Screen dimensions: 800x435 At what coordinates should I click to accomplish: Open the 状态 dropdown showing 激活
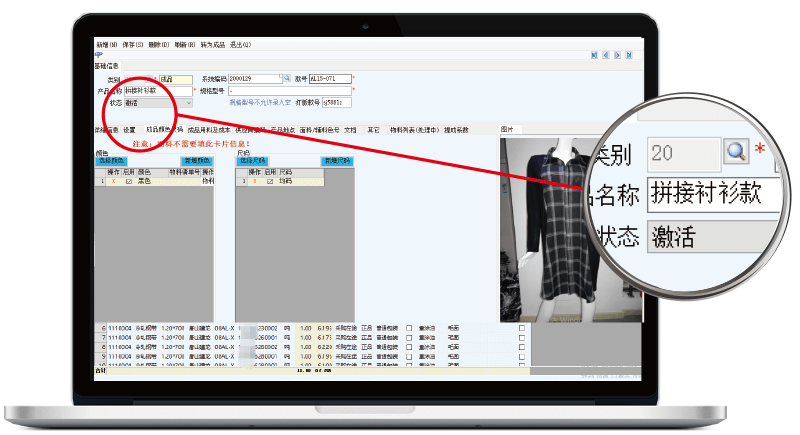(x=158, y=103)
